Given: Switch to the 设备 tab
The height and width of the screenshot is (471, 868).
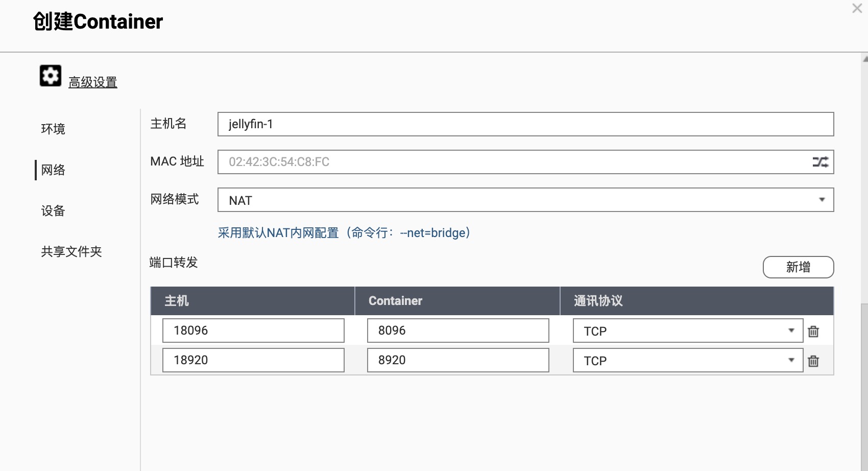Looking at the screenshot, I should click(x=53, y=210).
